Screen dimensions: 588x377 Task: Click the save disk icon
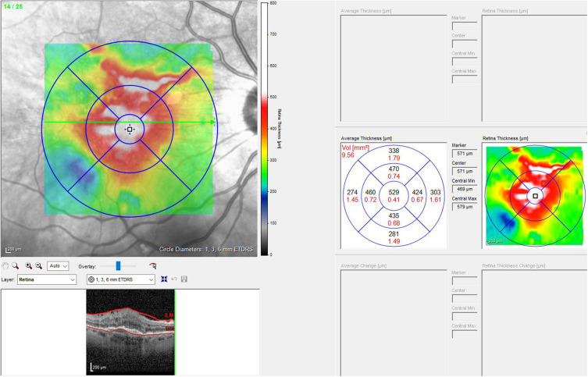tap(184, 279)
